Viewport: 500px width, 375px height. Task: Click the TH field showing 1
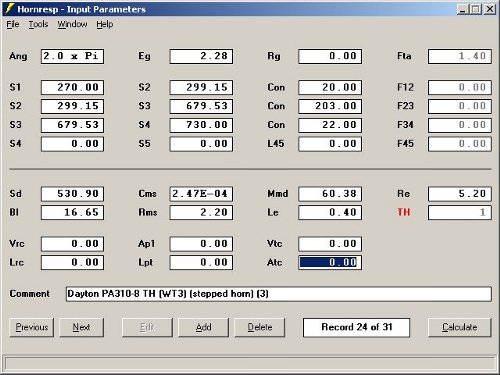tap(460, 213)
